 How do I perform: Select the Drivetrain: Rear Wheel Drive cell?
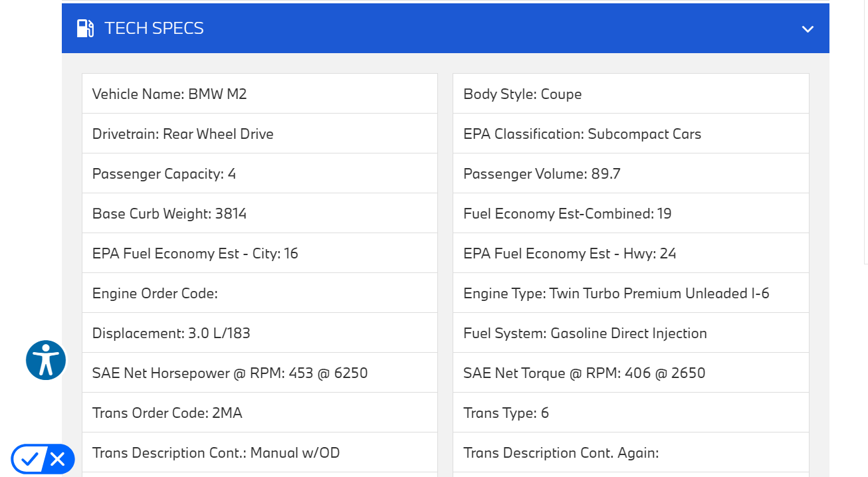point(259,134)
